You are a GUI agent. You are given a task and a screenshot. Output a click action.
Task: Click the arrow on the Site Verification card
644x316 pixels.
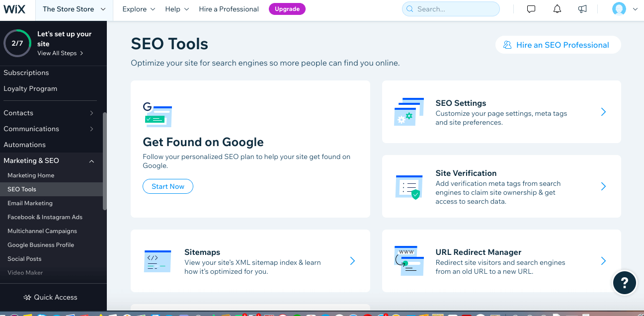[603, 186]
